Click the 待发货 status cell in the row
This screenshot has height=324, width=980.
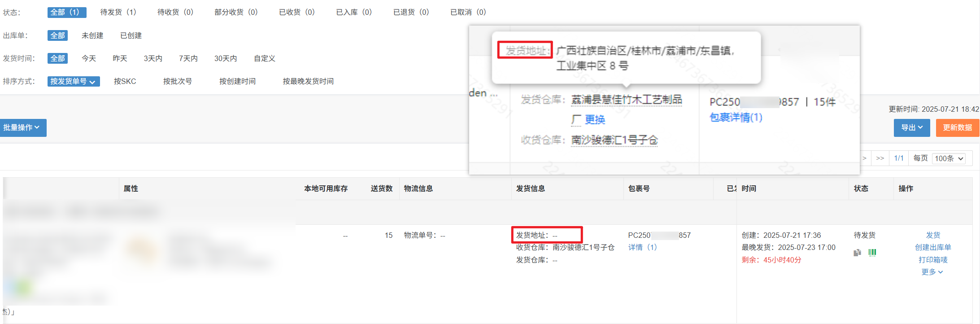coord(865,235)
